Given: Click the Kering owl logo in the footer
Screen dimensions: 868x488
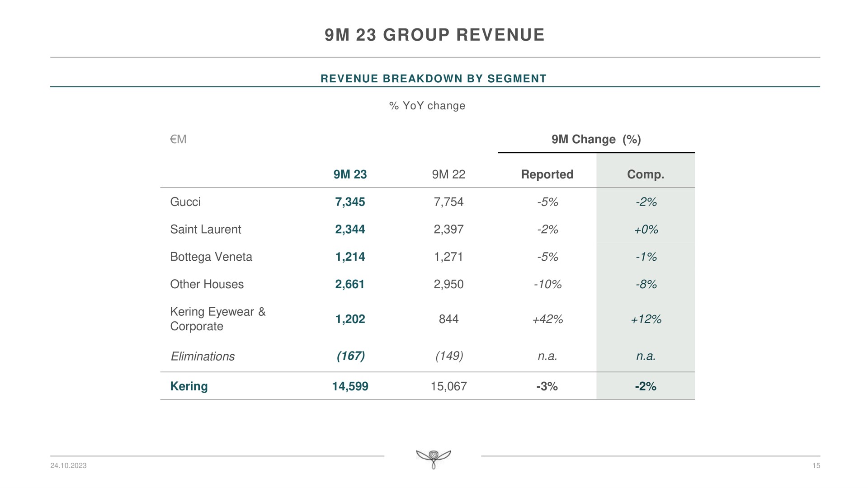Looking at the screenshot, I should tap(433, 459).
